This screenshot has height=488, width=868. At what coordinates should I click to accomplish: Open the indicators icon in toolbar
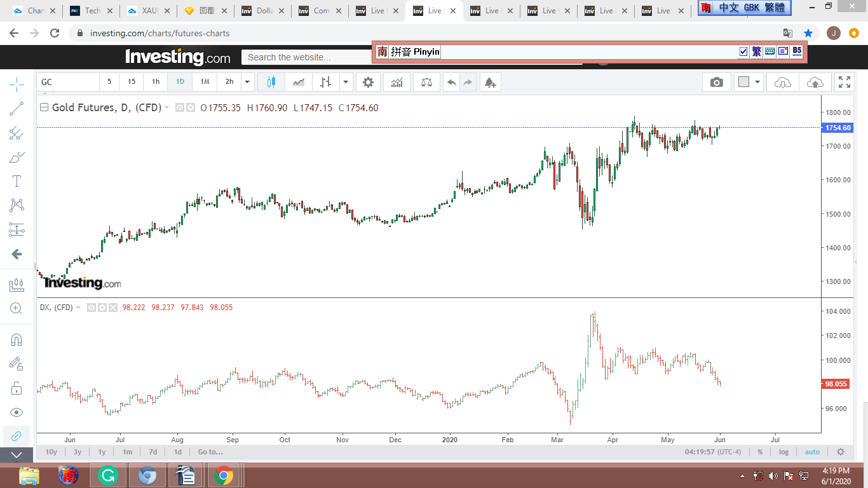click(397, 82)
